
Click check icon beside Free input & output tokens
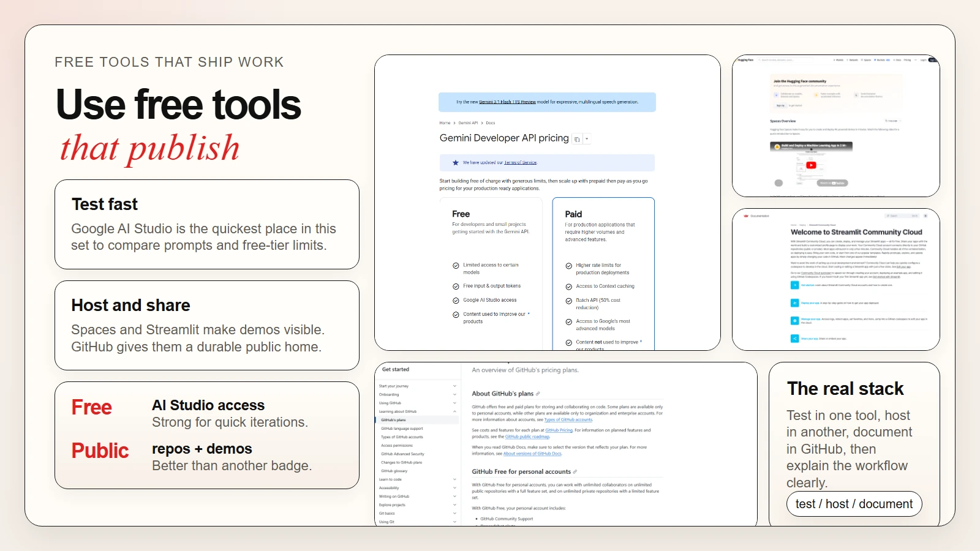point(456,287)
